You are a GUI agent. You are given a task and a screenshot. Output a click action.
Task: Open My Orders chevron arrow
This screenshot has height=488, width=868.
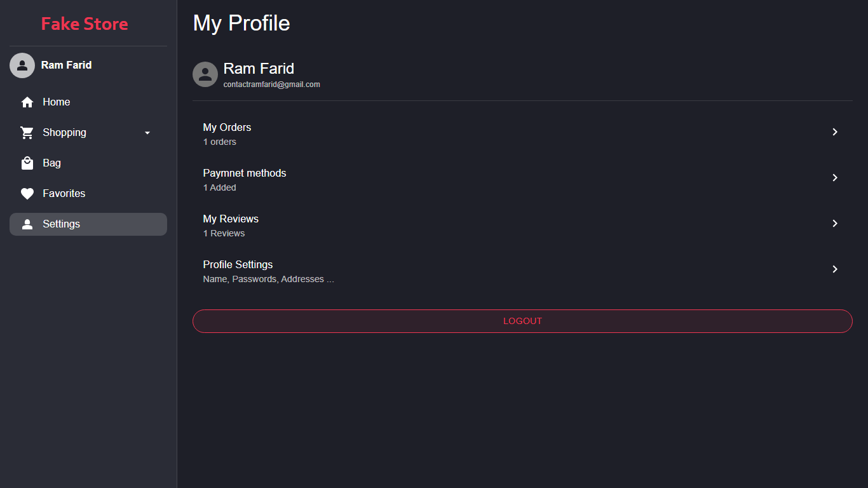[835, 132]
